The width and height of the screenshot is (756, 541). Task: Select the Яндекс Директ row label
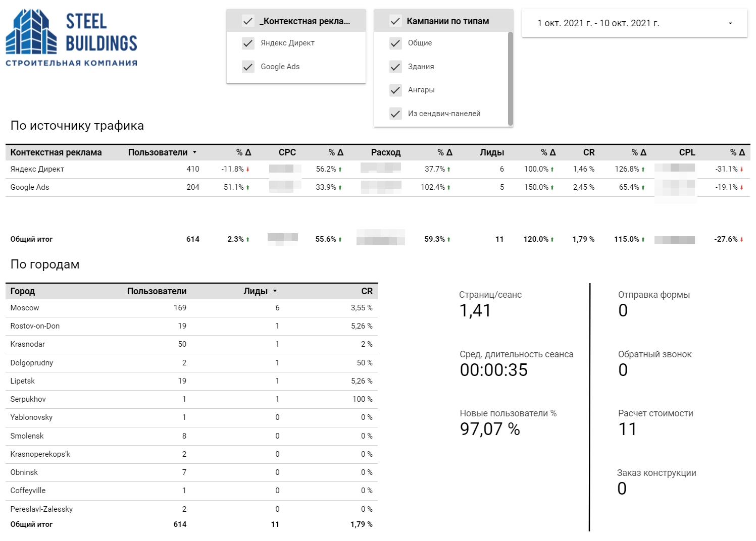pyautogui.click(x=37, y=169)
